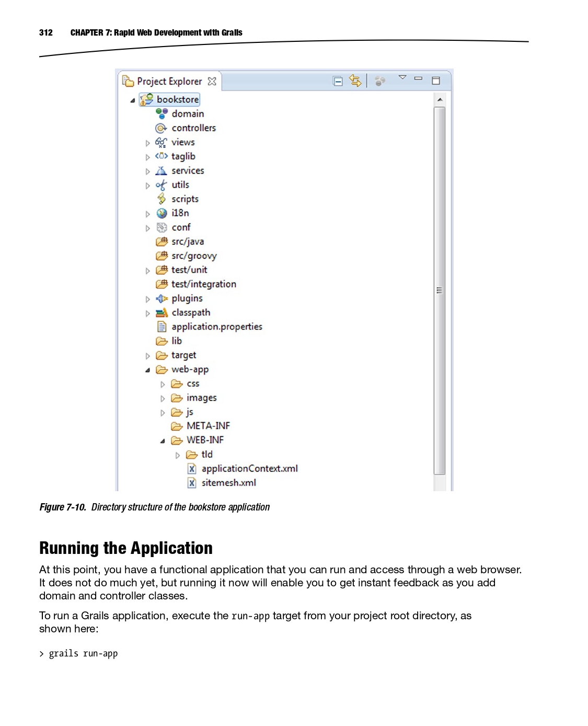Maximize the Project Explorer view

coord(436,81)
